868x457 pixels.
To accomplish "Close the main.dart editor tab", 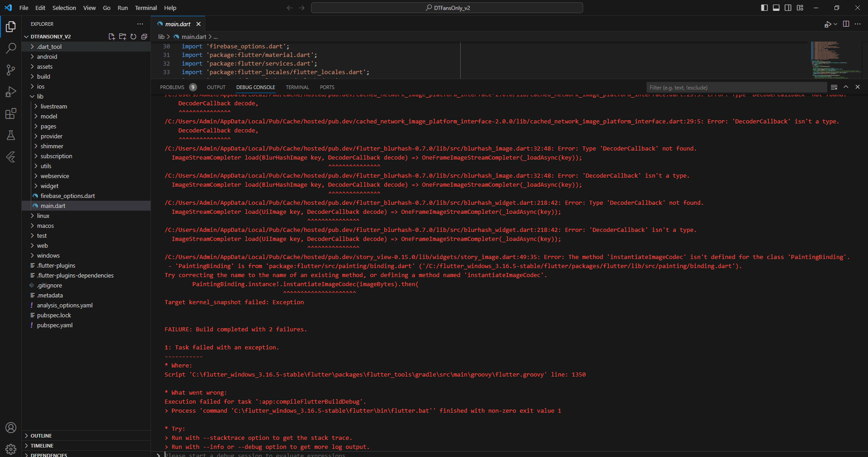I will 198,24.
